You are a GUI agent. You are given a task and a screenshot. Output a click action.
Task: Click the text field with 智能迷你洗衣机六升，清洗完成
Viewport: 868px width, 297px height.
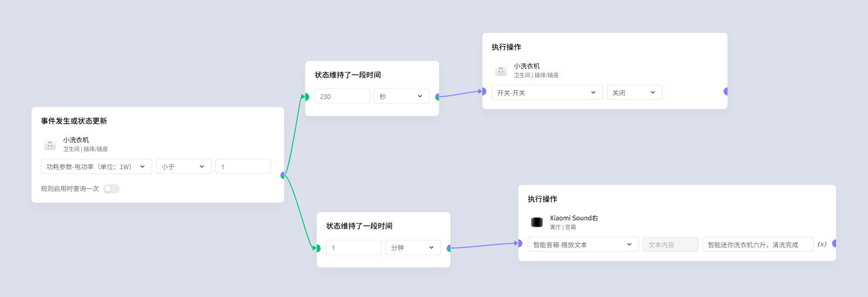pyautogui.click(x=757, y=244)
